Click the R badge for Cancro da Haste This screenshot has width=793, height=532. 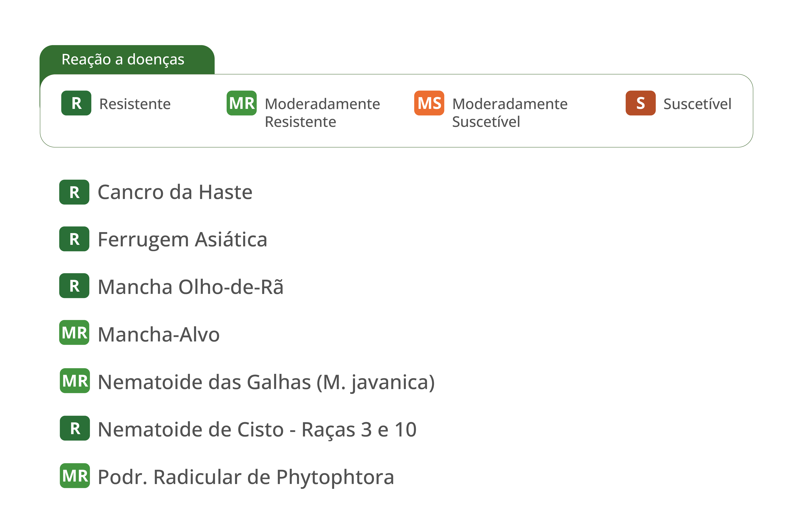tap(74, 192)
